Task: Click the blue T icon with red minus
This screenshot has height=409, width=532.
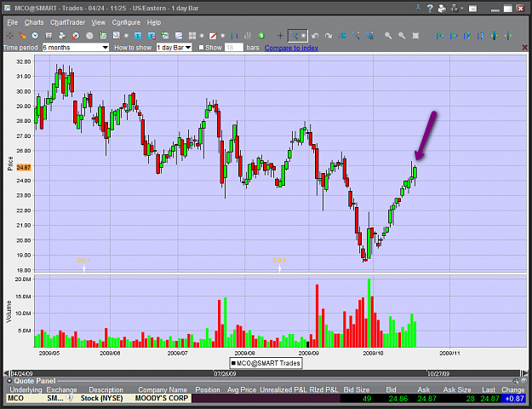Action: click(x=152, y=36)
